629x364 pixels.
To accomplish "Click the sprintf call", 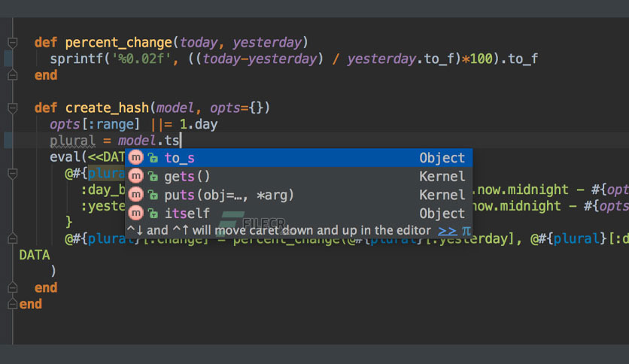I will [77, 59].
